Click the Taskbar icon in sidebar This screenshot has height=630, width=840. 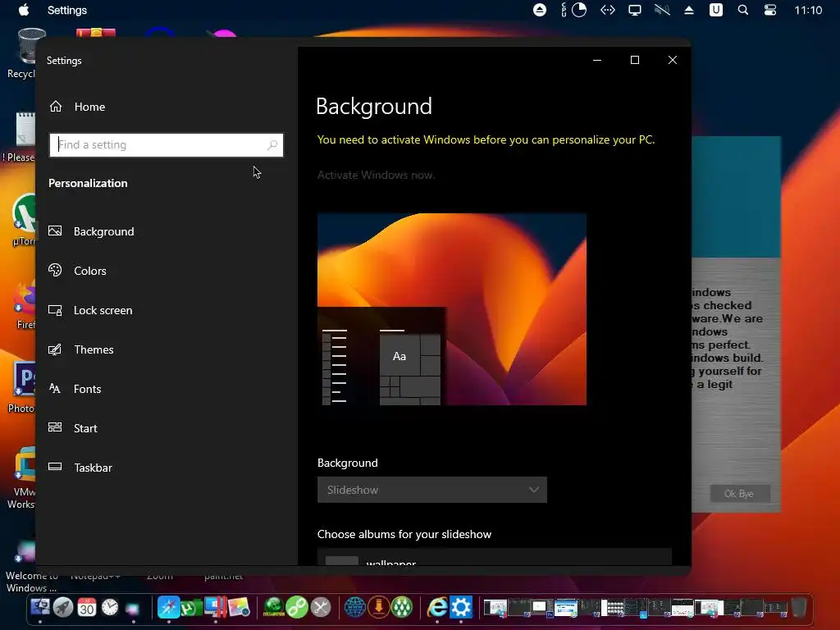coord(55,467)
